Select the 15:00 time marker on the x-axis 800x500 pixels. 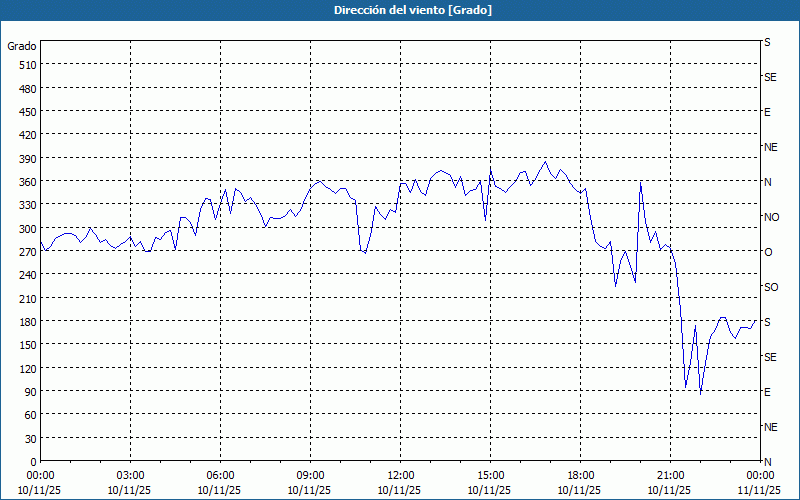tap(490, 475)
